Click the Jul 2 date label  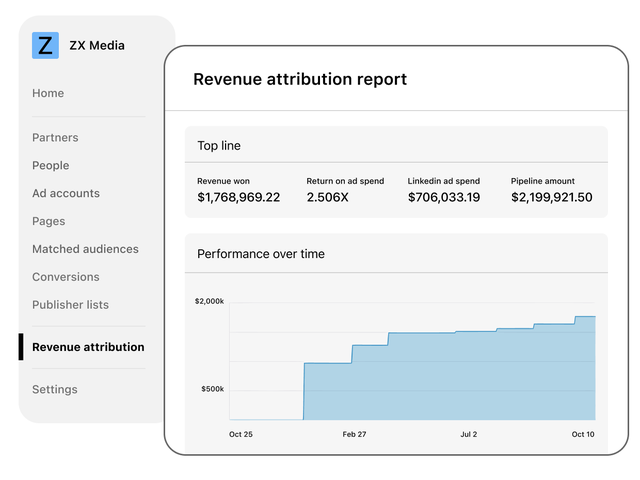click(x=469, y=434)
